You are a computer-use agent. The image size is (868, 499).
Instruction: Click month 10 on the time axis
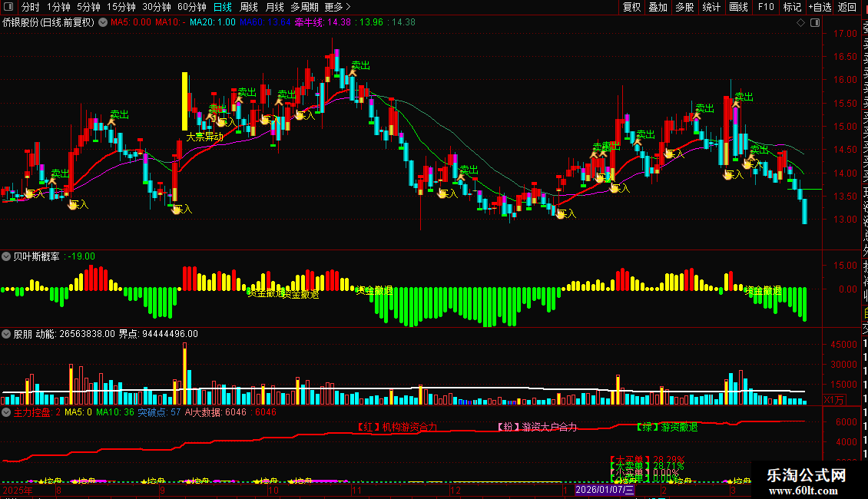coord(273,490)
